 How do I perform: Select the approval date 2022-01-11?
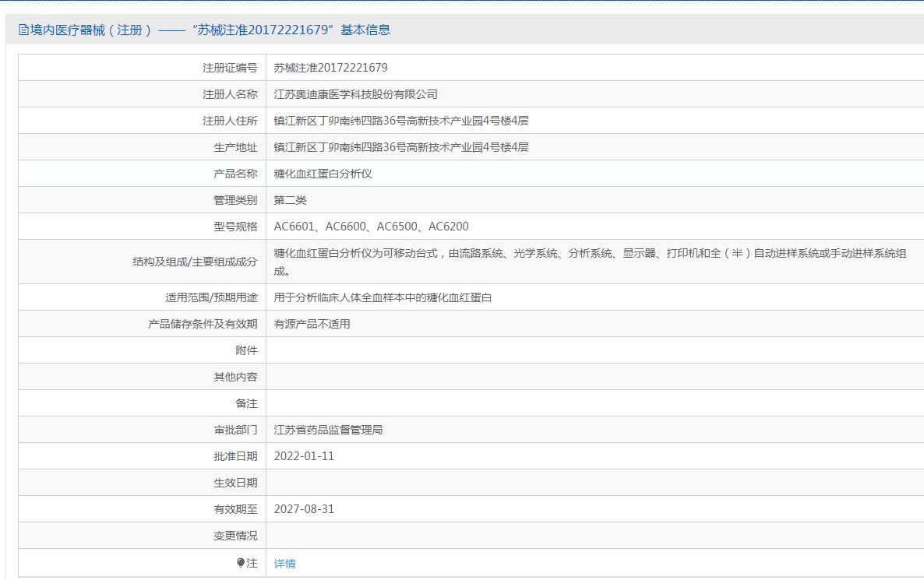point(304,456)
